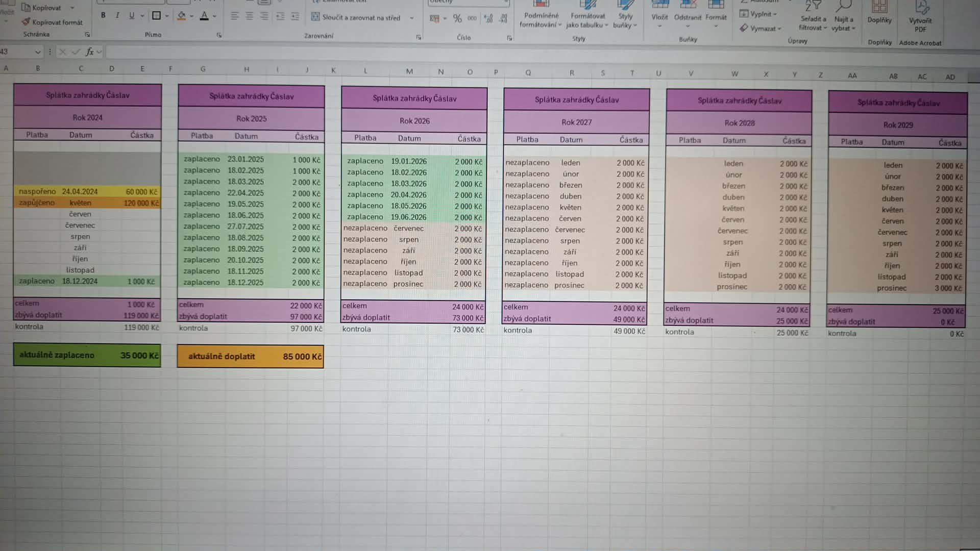Viewport: 980px width, 551px height.
Task: Click the red font color icon
Action: pyautogui.click(x=204, y=16)
